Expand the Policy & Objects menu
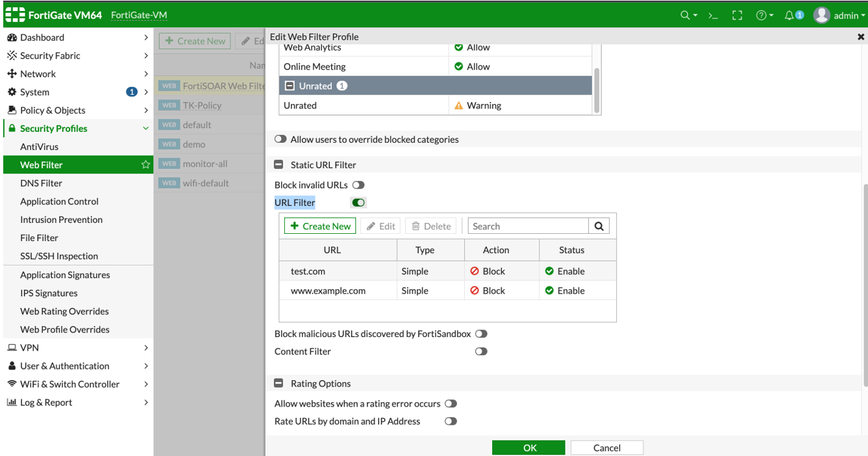This screenshot has width=868, height=456. click(x=77, y=110)
